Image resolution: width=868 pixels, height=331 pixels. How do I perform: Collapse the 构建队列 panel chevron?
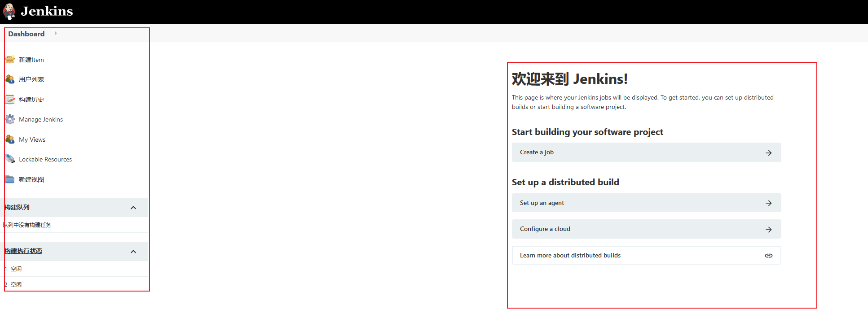(133, 208)
